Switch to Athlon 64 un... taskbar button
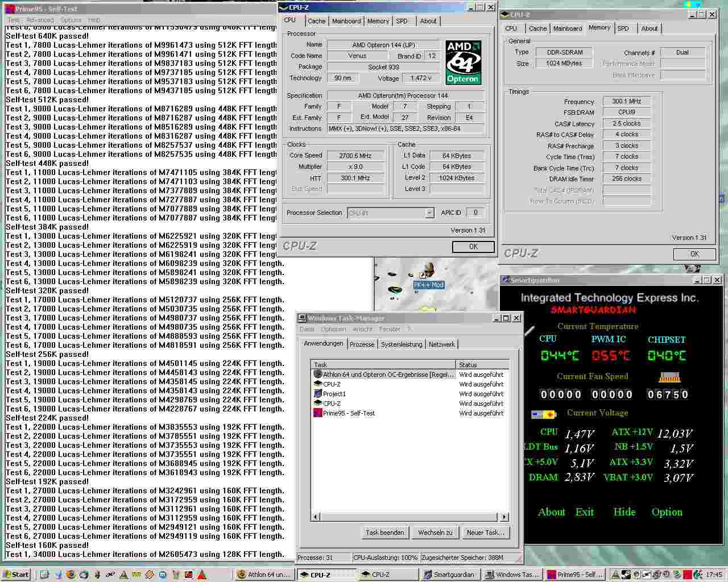728x582 pixels. (265, 575)
